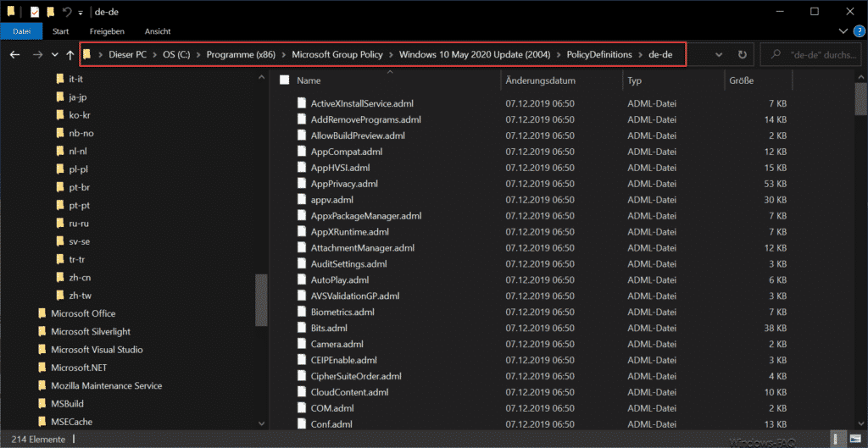The width and height of the screenshot is (868, 448).
Task: Switch to the Start ribbon tab
Action: pyautogui.click(x=60, y=31)
